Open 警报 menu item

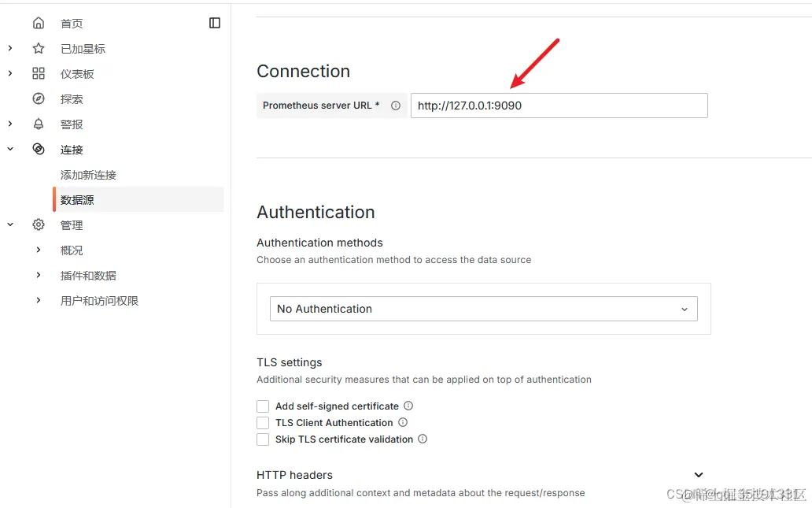tap(72, 124)
